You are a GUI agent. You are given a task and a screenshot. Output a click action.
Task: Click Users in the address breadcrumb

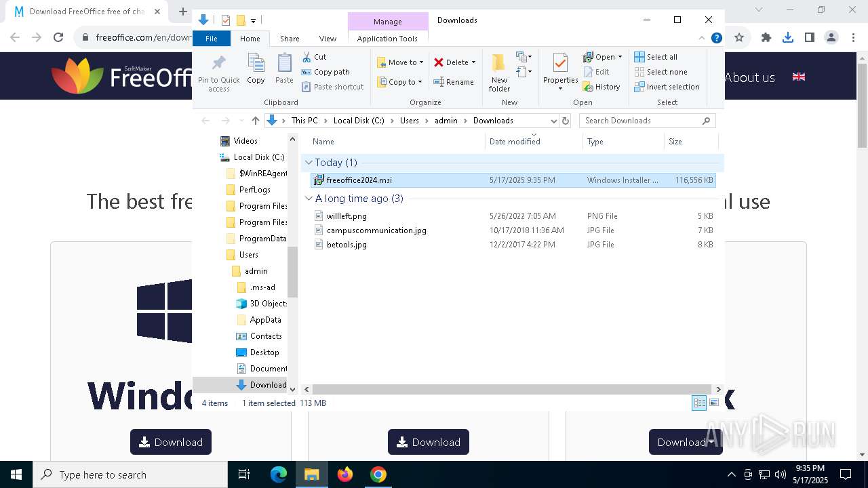click(x=410, y=121)
